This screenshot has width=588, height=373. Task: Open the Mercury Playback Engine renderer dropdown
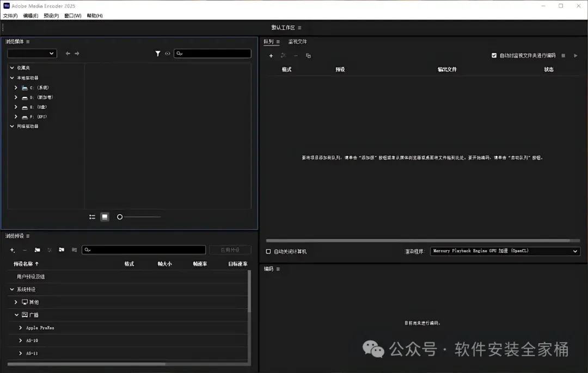tap(505, 251)
